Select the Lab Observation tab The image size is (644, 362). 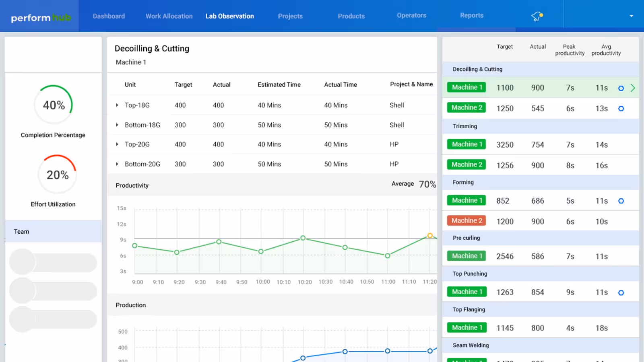pyautogui.click(x=229, y=16)
